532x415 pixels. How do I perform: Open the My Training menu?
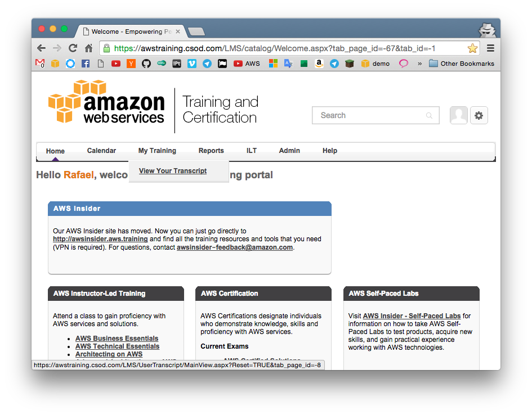click(x=157, y=151)
